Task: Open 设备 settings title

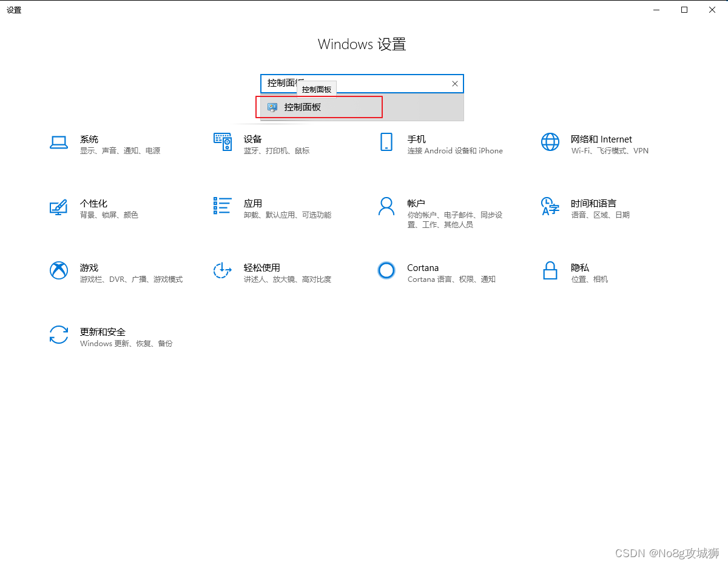Action: pos(253,139)
